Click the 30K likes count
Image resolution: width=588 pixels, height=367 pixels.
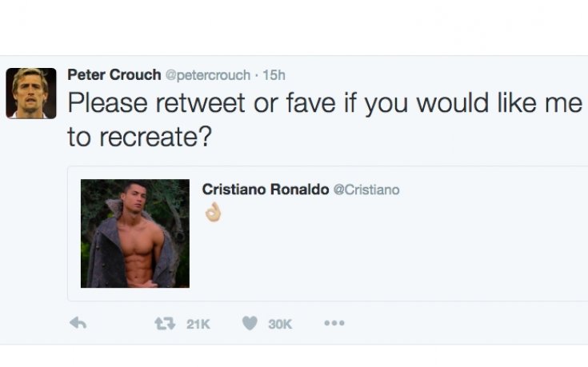tap(280, 324)
